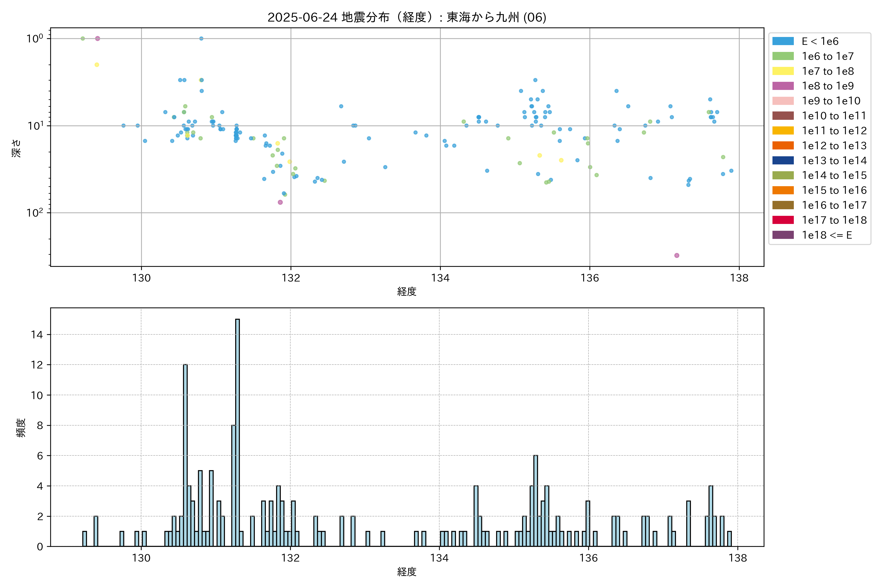The height and width of the screenshot is (588, 882).
Task: Click the deepest magenta scatter point
Action: 676,255
